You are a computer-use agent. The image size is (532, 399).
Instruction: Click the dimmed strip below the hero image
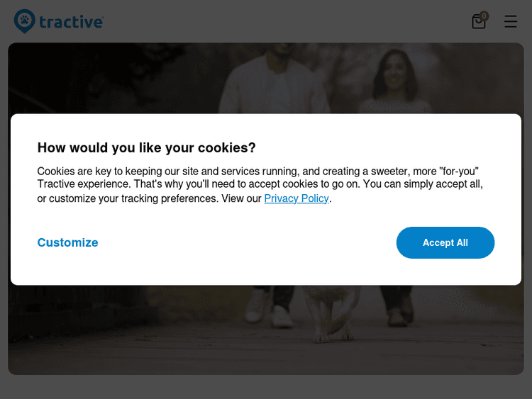[266, 386]
